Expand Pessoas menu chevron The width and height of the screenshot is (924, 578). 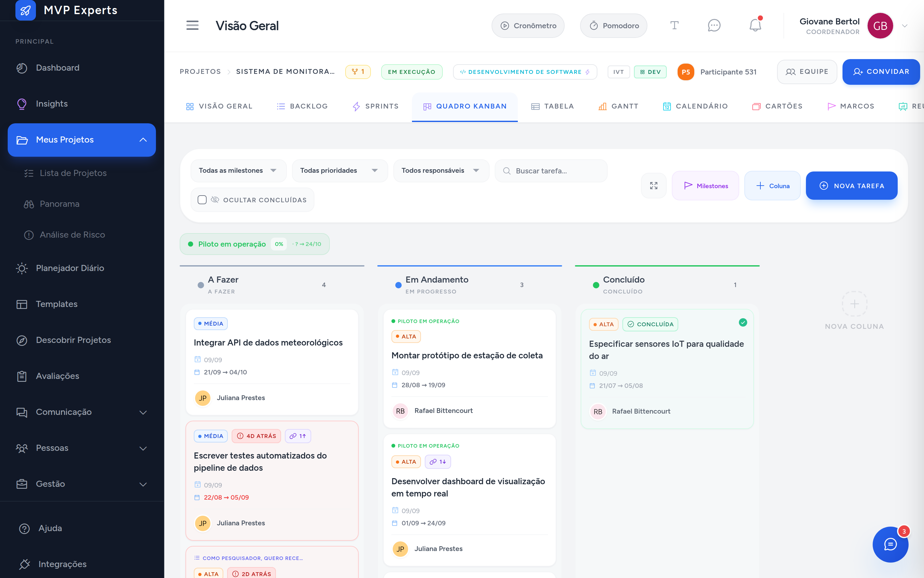point(143,448)
